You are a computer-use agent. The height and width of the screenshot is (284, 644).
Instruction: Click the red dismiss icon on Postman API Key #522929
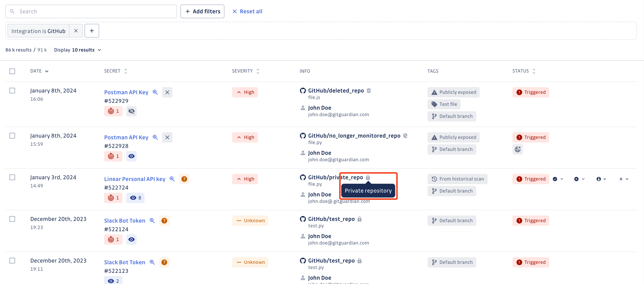tap(167, 92)
